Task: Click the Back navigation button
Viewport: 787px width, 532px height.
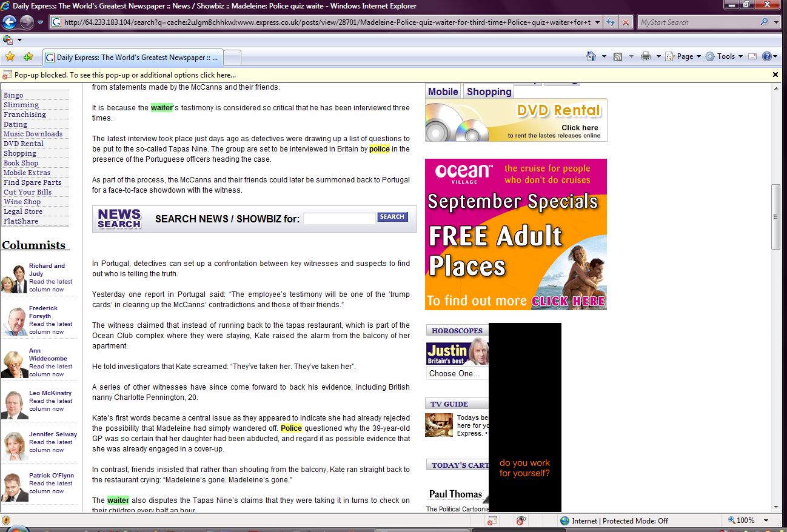Action: 9,22
